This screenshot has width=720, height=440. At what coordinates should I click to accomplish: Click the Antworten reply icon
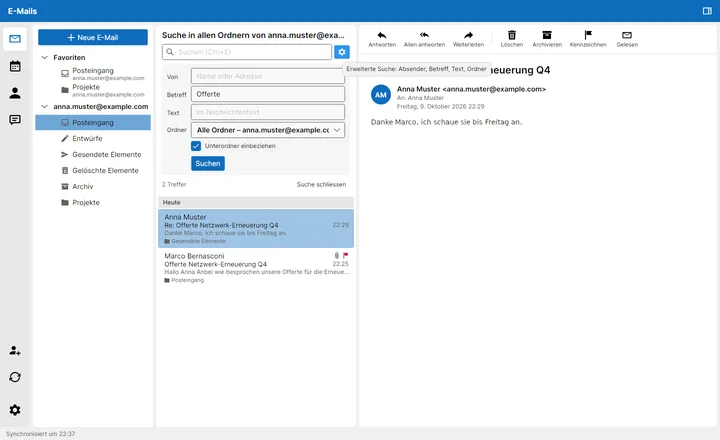[x=382, y=35]
